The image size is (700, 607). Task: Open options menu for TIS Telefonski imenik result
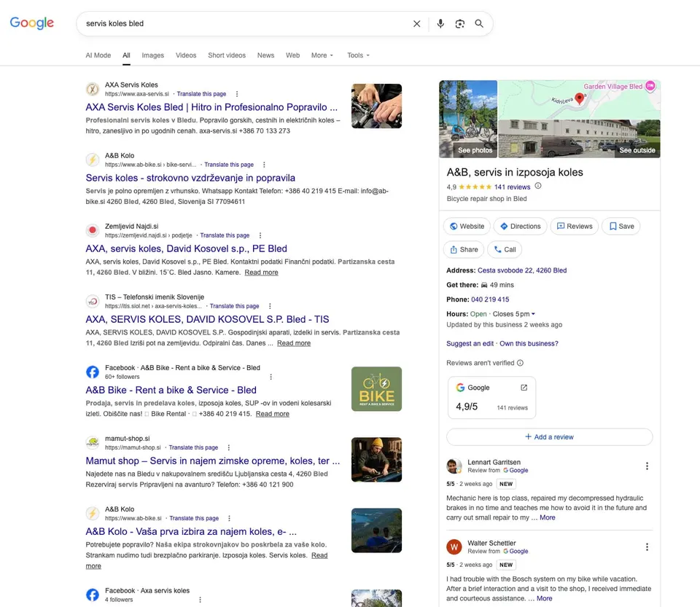coord(270,306)
